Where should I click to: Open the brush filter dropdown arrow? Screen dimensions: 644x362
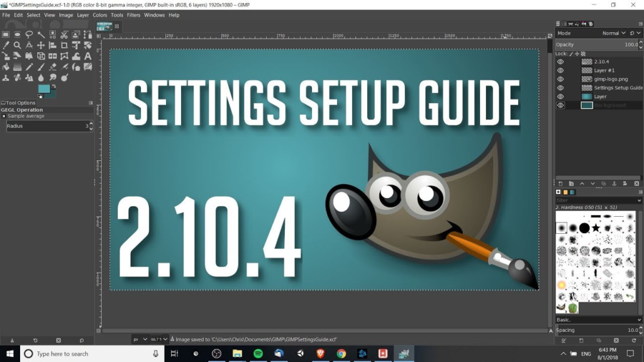pos(639,200)
